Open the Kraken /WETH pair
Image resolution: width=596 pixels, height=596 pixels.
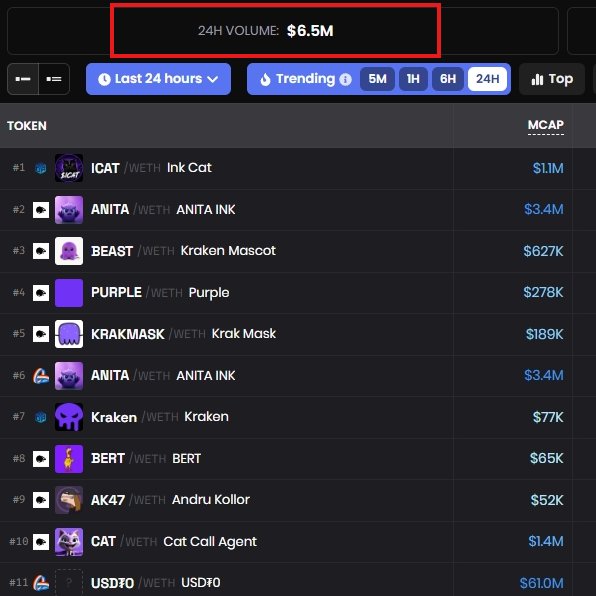pos(135,417)
